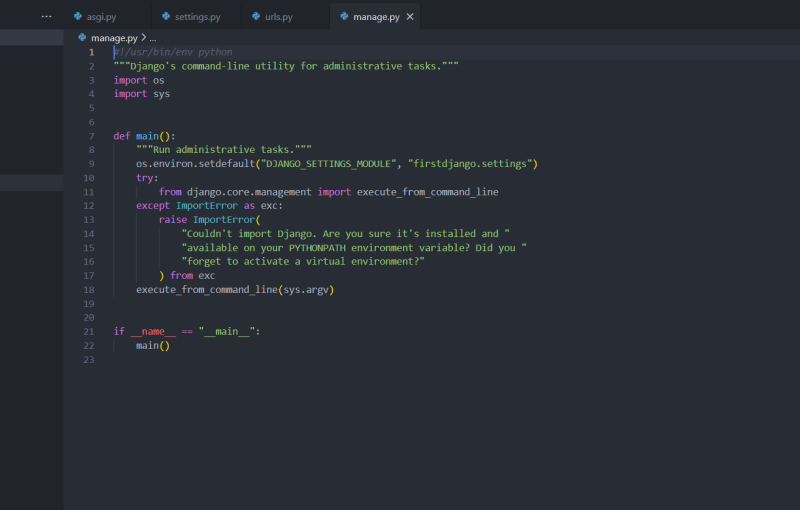Click the "firstdjango.settings" string
This screenshot has height=510, width=800.
coord(470,164)
